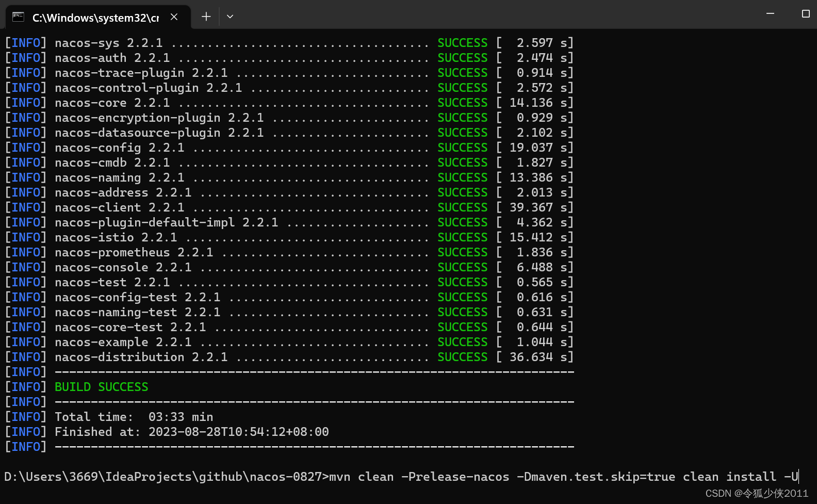Click the nacos-cmdb 2.2.1 text
Viewport: 817px width, 504px height.
(112, 162)
